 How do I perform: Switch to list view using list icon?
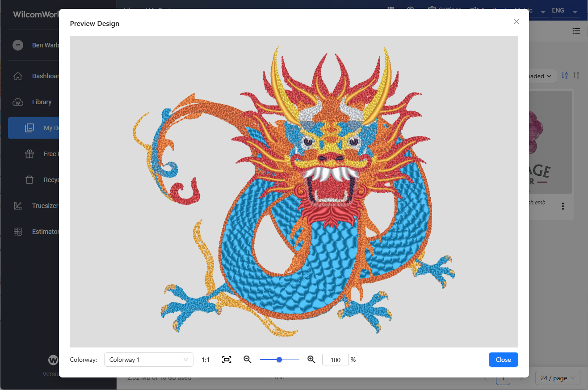point(576,31)
